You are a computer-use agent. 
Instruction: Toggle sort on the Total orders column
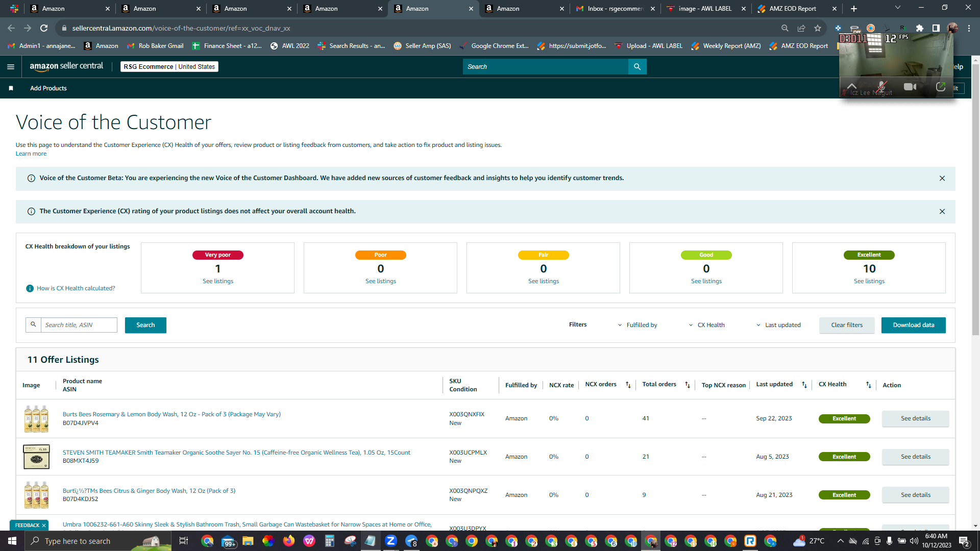point(688,385)
